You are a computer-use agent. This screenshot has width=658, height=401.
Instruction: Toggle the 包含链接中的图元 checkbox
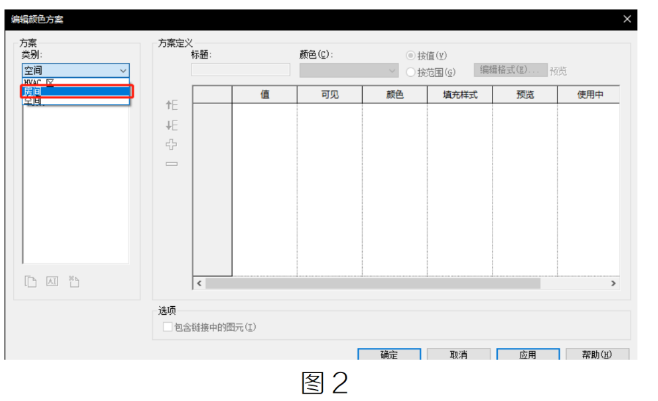pyautogui.click(x=167, y=327)
